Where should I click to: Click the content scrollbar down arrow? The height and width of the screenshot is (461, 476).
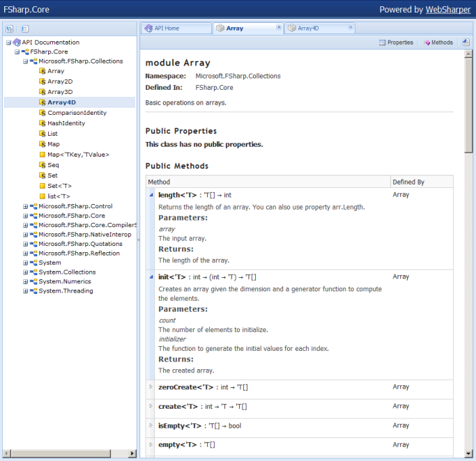tap(468, 454)
